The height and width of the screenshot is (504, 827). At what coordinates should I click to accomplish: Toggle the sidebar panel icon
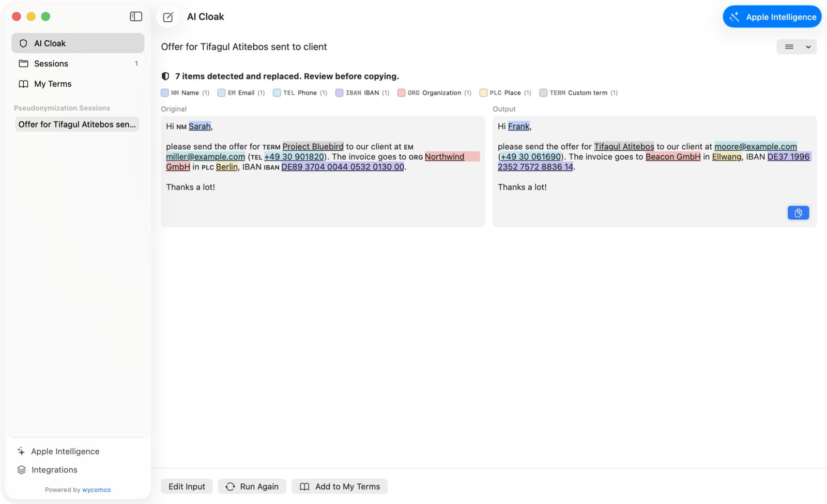coord(136,17)
